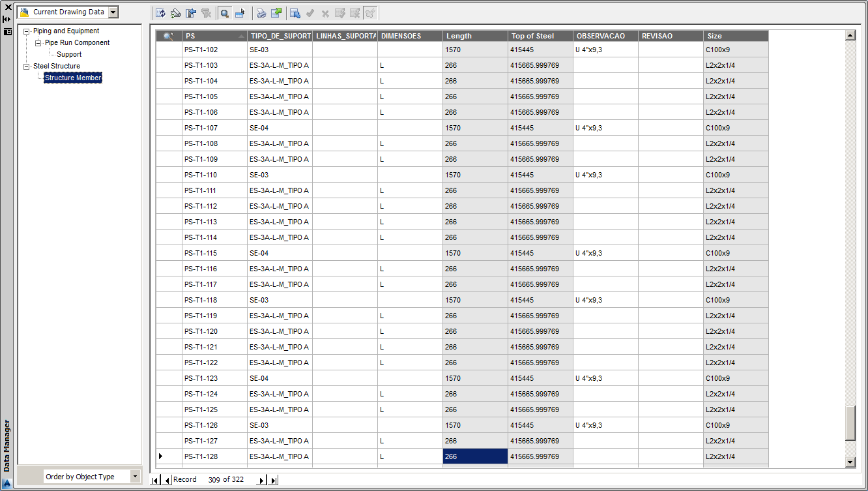Click the L2x2x1/4 cell in row PS-T1-103
The height and width of the screenshot is (491, 868).
[x=736, y=65]
